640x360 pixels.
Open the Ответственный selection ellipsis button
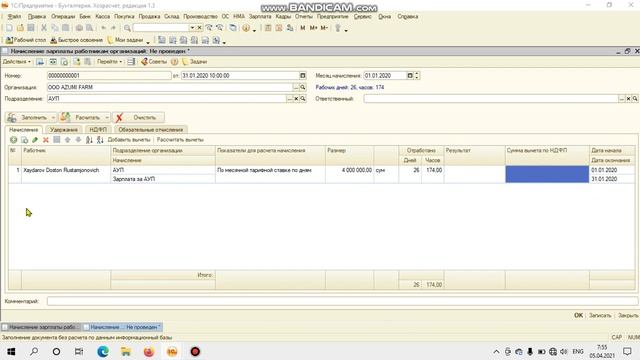click(622, 99)
